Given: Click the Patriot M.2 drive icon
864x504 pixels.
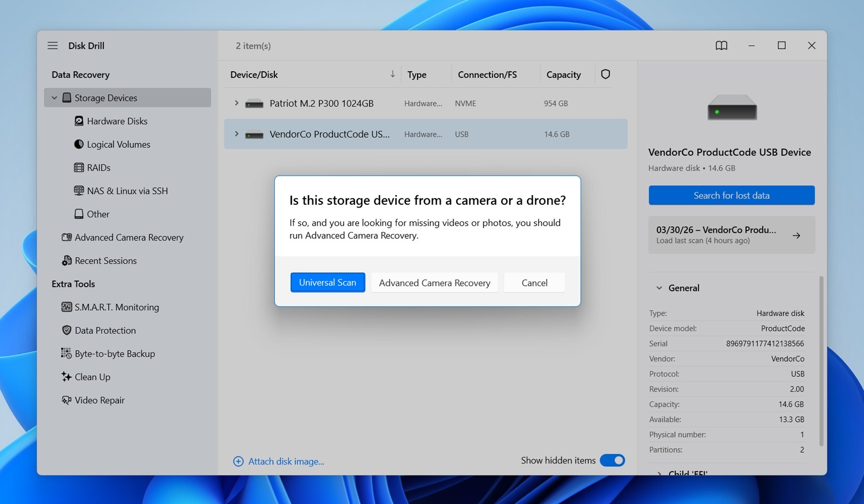Looking at the screenshot, I should click(254, 104).
